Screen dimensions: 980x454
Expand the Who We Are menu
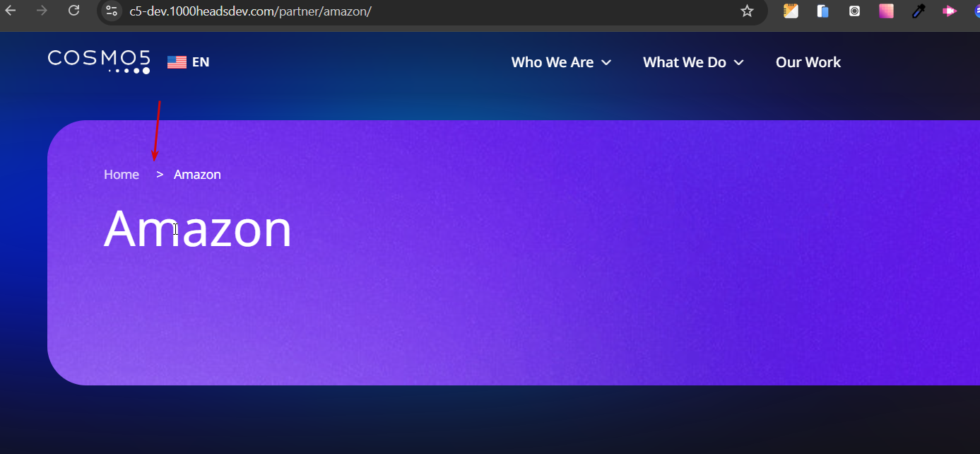561,62
